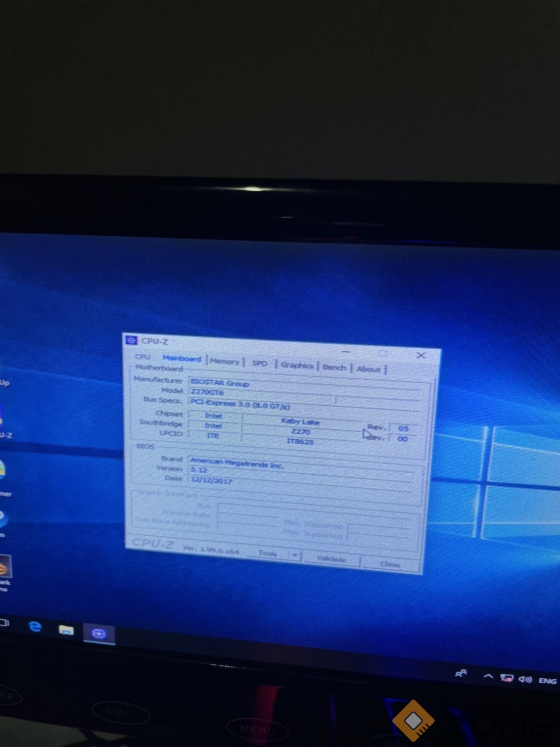Show hidden tray icons chevron
This screenshot has width=560, height=747.
tap(488, 676)
